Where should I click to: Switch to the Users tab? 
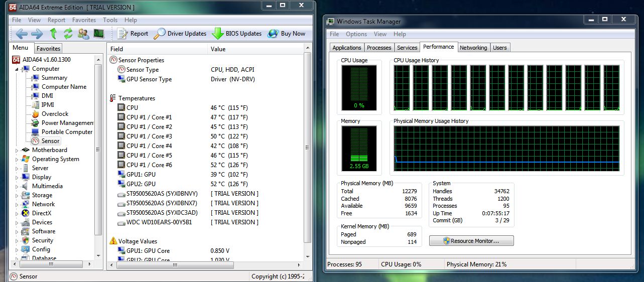[x=500, y=48]
